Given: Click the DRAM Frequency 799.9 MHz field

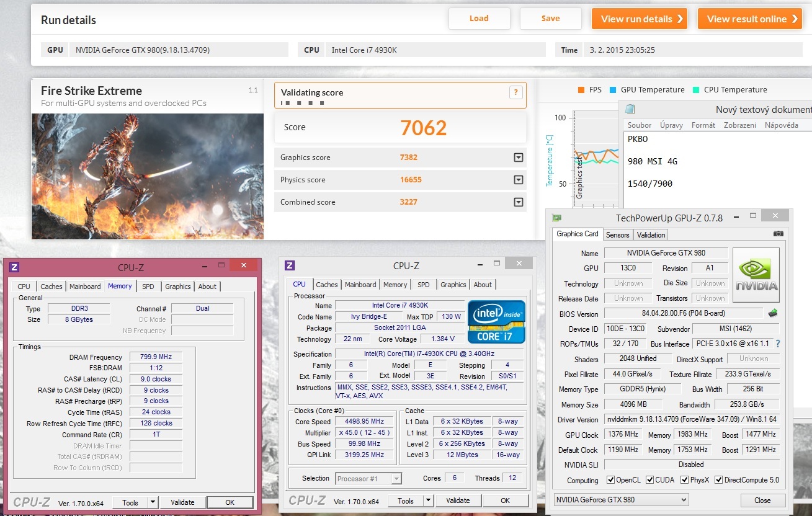Looking at the screenshot, I should click(x=156, y=357).
